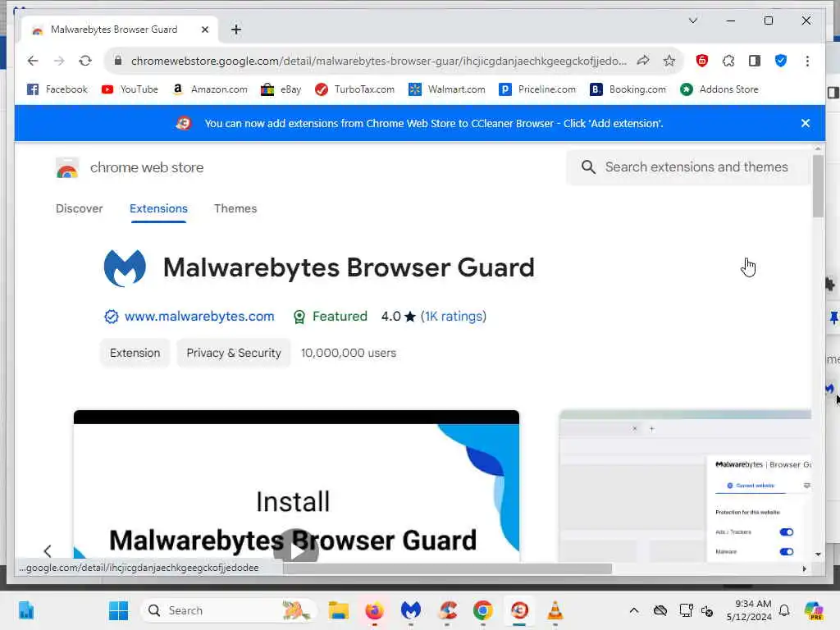Viewport: 840px width, 630px height.
Task: Open the Browser Guard screenshot thumbnail
Action: coord(685,486)
